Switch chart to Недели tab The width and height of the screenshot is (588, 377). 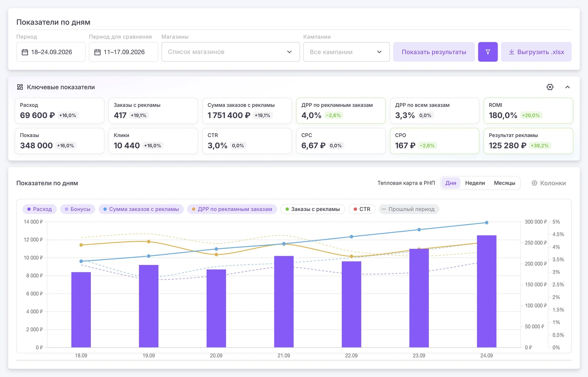click(x=475, y=183)
